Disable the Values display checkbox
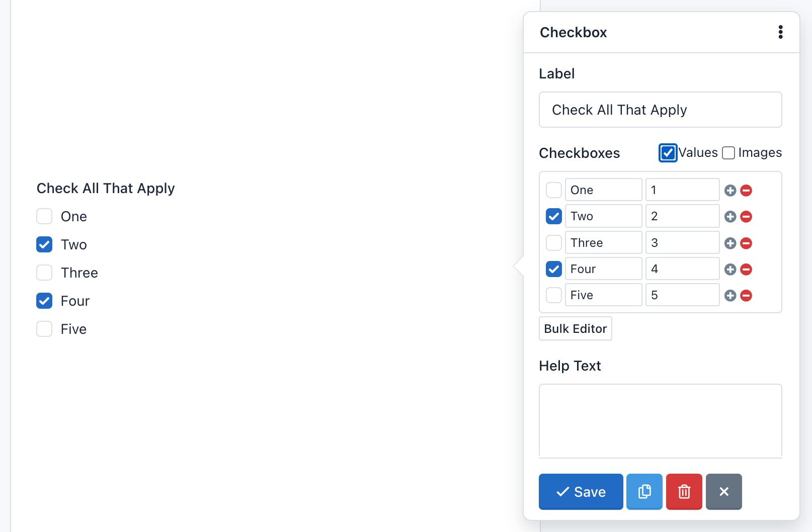This screenshot has height=532, width=812. pyautogui.click(x=668, y=152)
